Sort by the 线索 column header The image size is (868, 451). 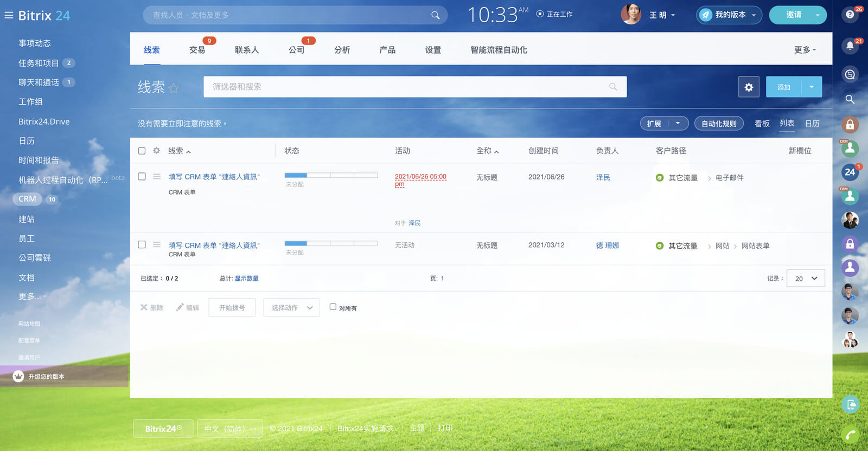179,151
